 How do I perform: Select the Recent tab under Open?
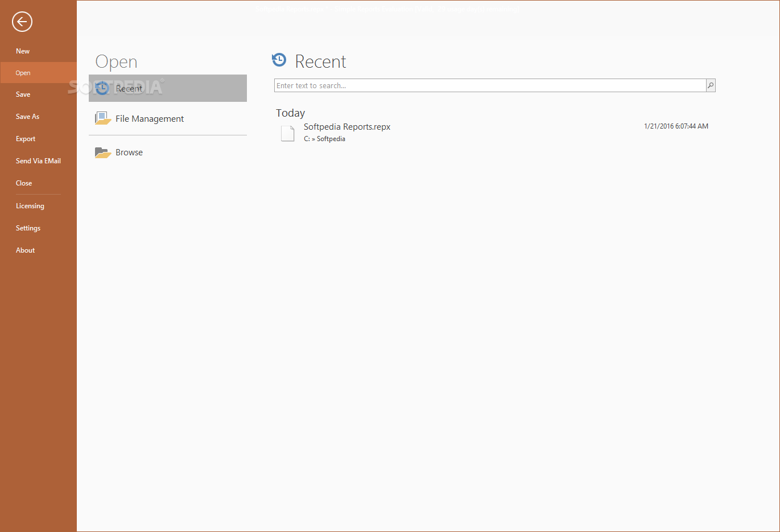click(x=168, y=88)
